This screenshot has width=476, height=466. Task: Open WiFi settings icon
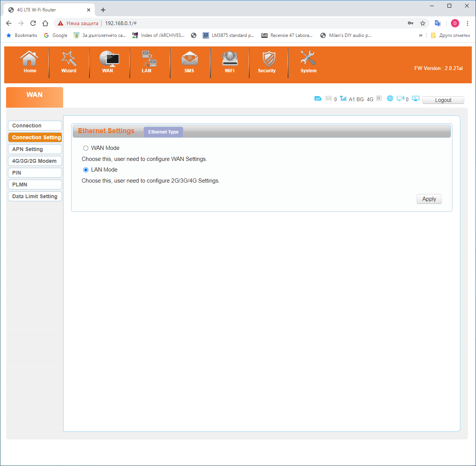click(x=230, y=59)
